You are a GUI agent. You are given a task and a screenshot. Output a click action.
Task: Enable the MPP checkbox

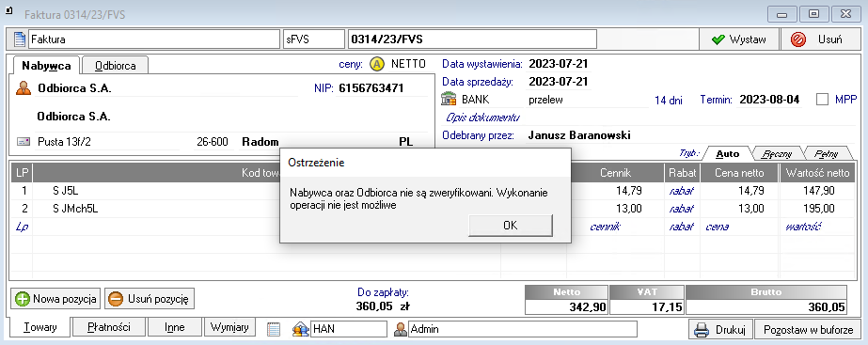pos(823,100)
